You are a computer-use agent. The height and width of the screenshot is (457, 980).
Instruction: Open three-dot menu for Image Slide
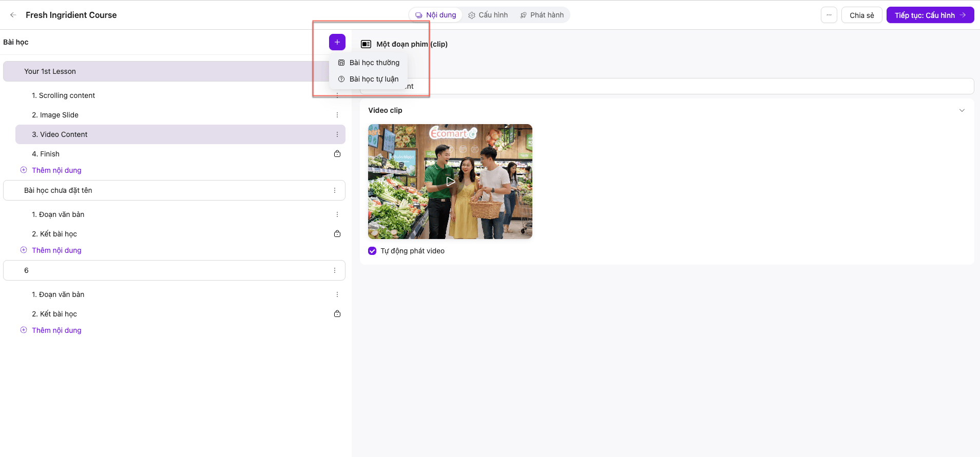tap(337, 115)
